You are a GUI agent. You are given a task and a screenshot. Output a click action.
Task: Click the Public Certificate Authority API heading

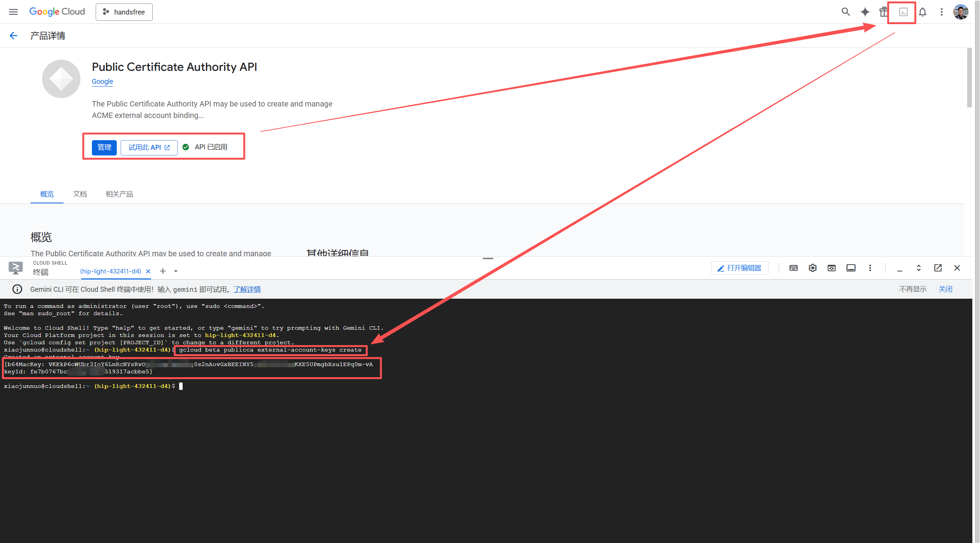point(175,67)
